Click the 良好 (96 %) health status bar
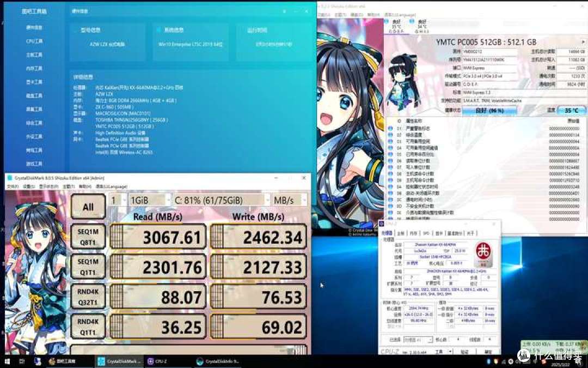Image resolution: width=588 pixels, height=368 pixels. coord(489,110)
